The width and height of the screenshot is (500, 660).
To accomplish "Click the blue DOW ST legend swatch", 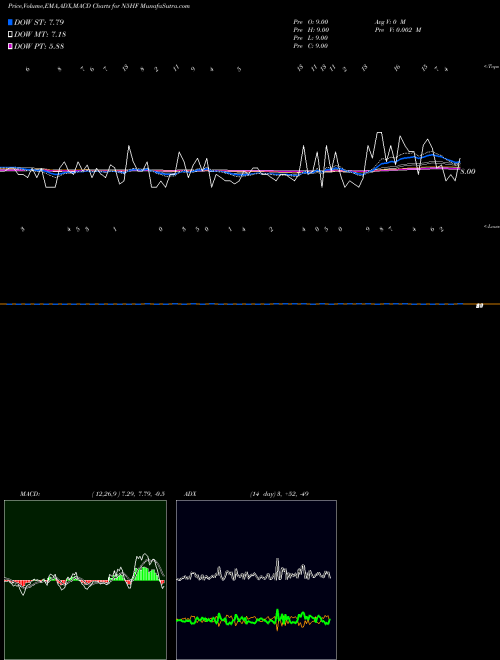I will (11, 22).
